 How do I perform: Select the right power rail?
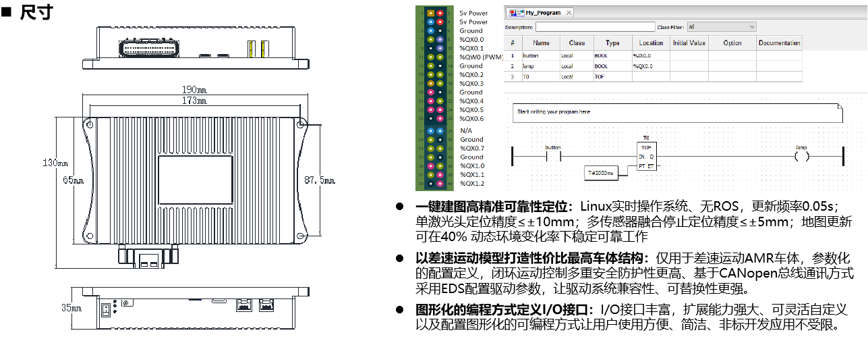[x=844, y=157]
